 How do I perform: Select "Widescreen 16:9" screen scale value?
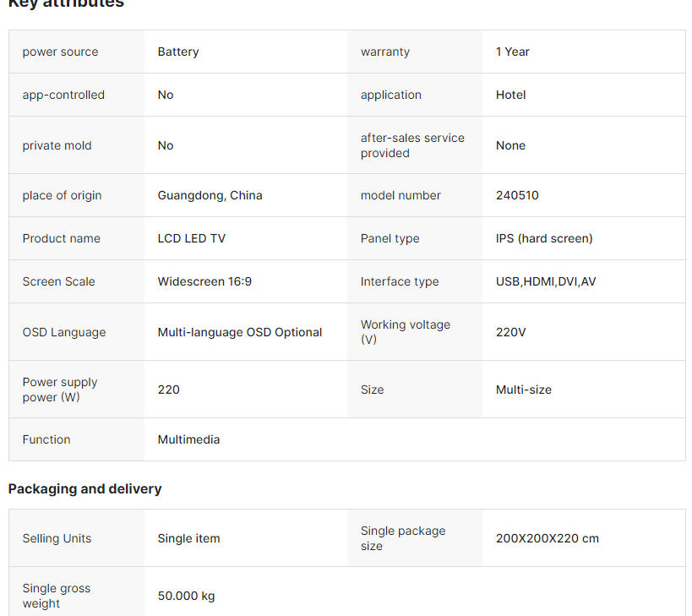(x=204, y=281)
